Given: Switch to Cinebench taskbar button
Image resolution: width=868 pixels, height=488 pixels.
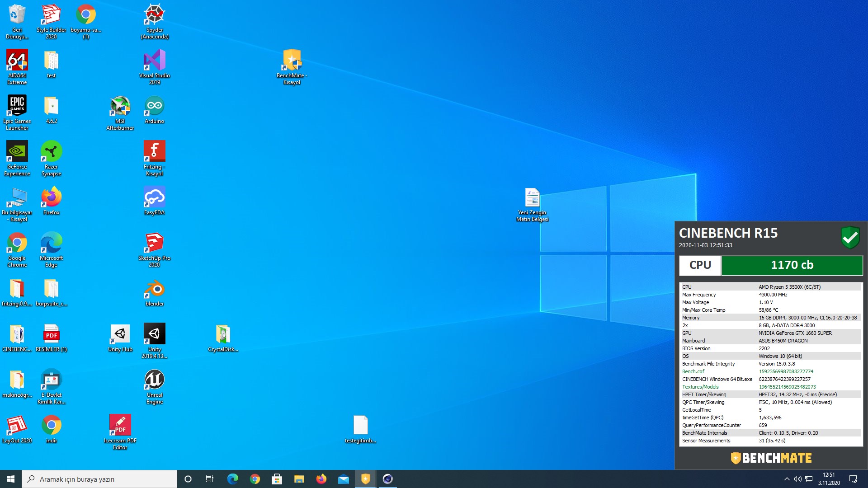Looking at the screenshot, I should click(387, 479).
